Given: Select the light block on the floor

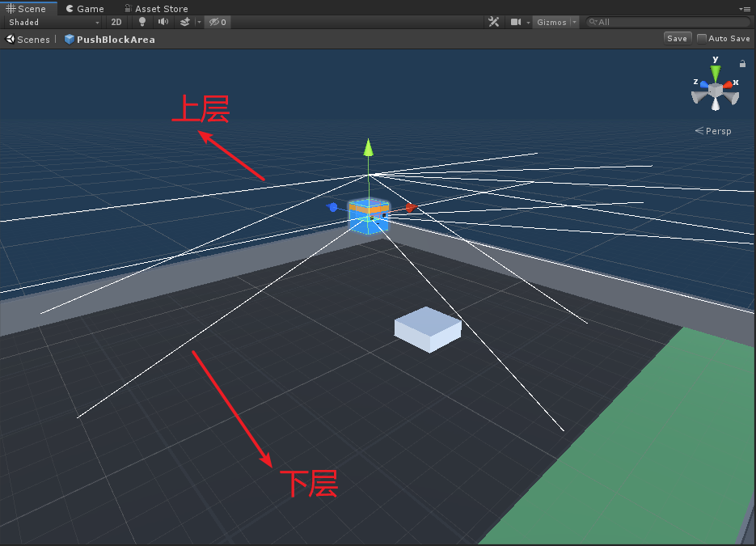Looking at the screenshot, I should [x=428, y=329].
